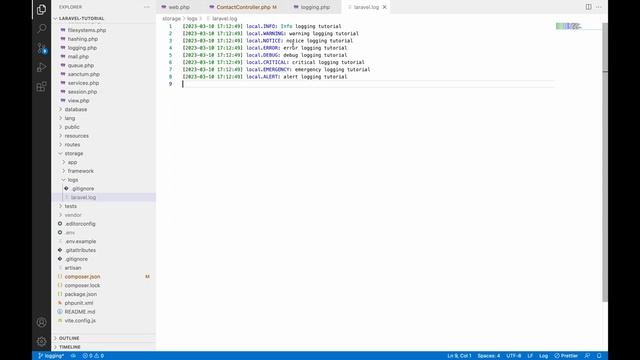
Task: Open the .editorconfig file
Action: 80,224
